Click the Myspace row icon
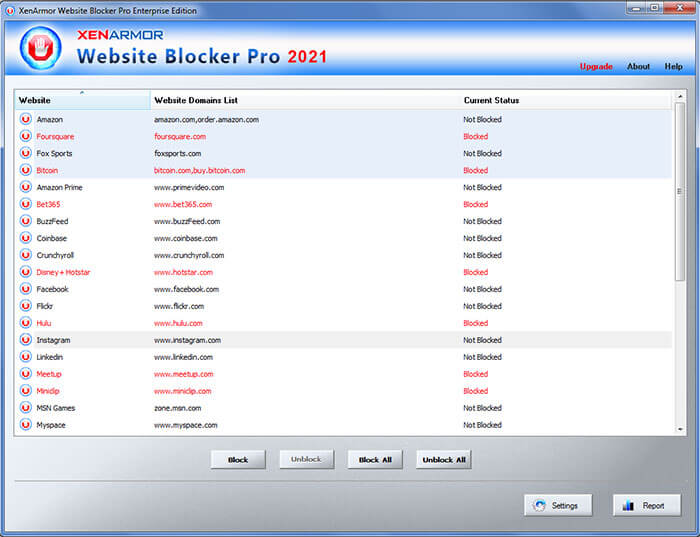700x537 pixels. point(25,425)
